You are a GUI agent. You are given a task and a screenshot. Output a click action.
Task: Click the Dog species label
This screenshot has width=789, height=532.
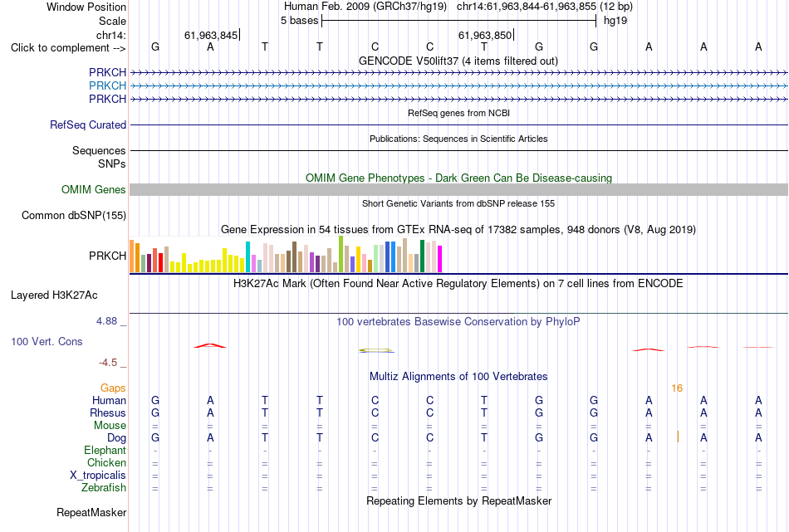(x=116, y=438)
